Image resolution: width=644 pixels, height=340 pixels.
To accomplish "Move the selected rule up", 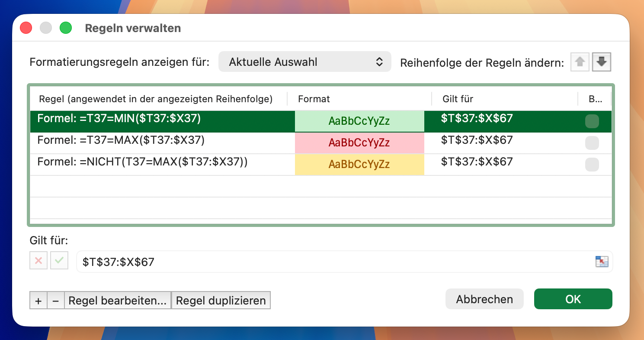I will (x=580, y=62).
